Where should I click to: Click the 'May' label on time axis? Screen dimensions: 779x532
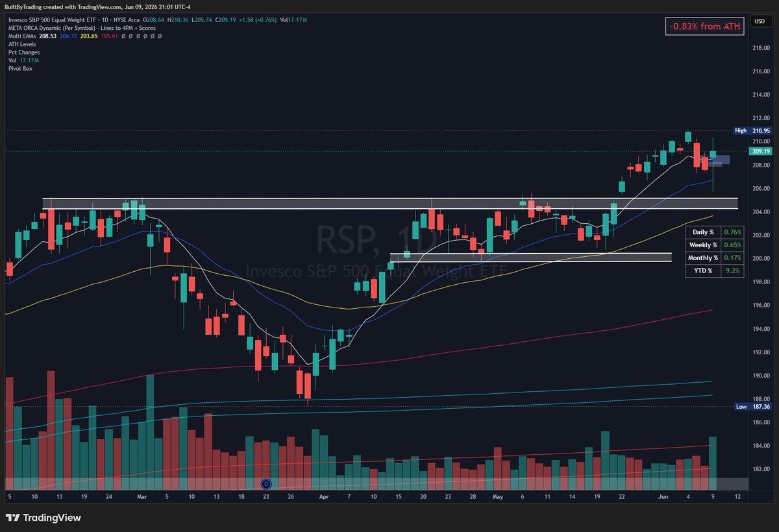[498, 496]
